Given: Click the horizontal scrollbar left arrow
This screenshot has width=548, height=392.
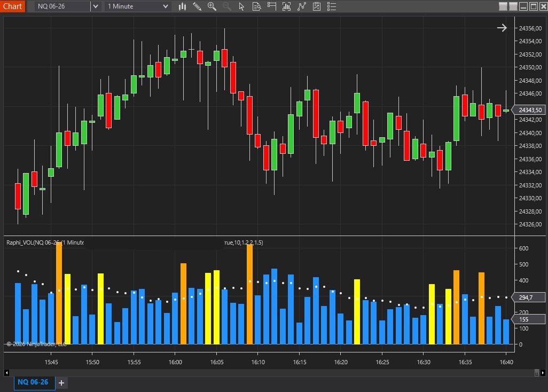Looking at the screenshot, I should (x=6, y=372).
